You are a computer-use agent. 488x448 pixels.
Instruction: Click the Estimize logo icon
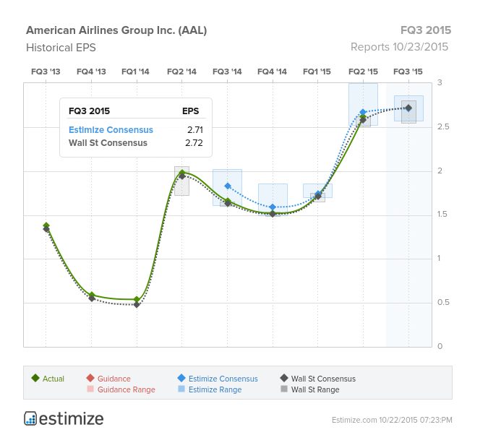30,418
